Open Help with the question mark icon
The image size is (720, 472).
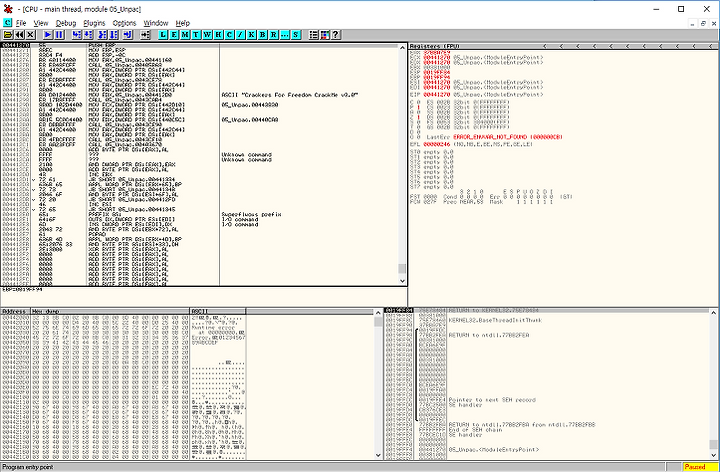click(336, 34)
